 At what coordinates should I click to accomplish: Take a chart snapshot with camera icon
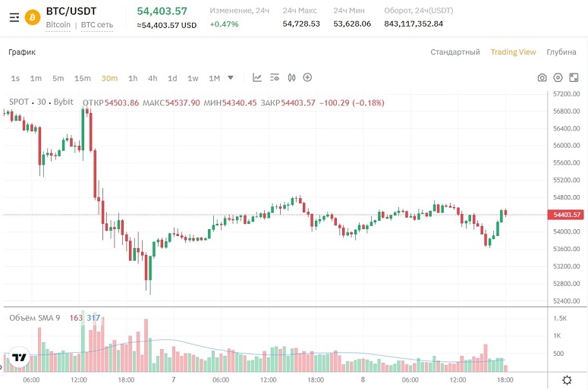click(542, 77)
